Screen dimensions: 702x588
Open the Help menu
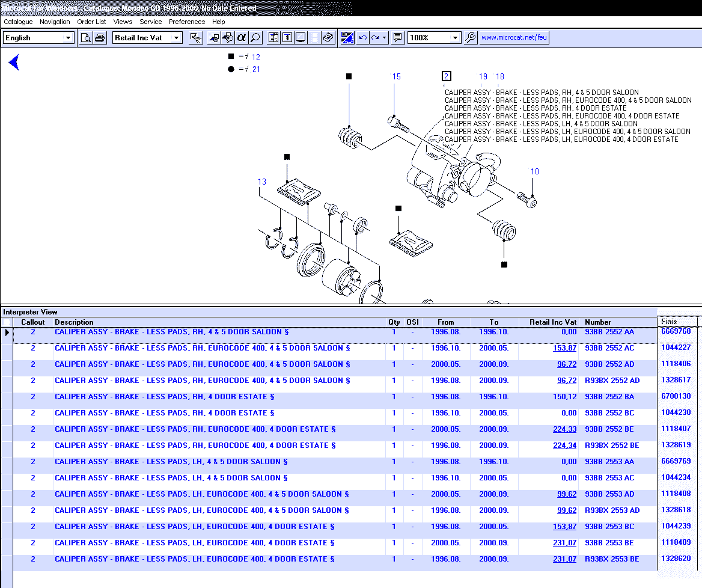pos(219,22)
